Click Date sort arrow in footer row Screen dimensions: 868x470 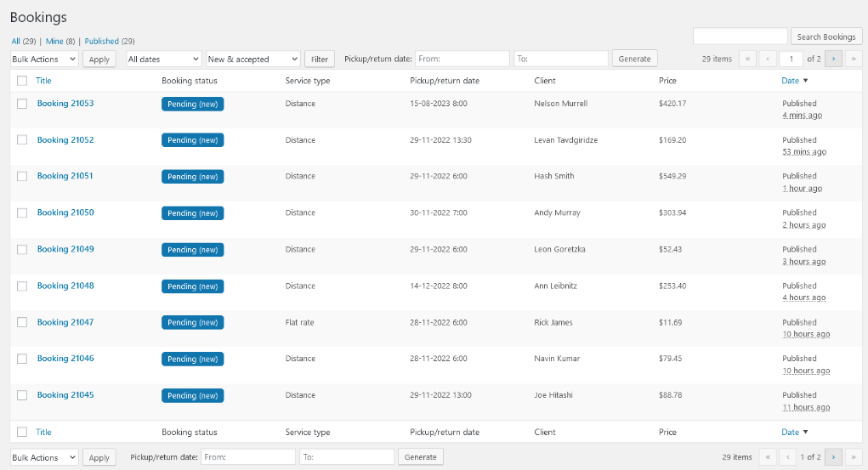click(x=805, y=432)
